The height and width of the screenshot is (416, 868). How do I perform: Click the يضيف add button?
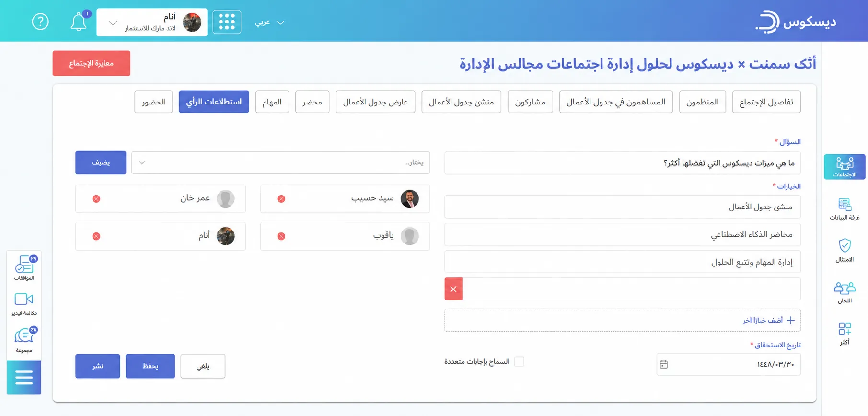(x=101, y=162)
